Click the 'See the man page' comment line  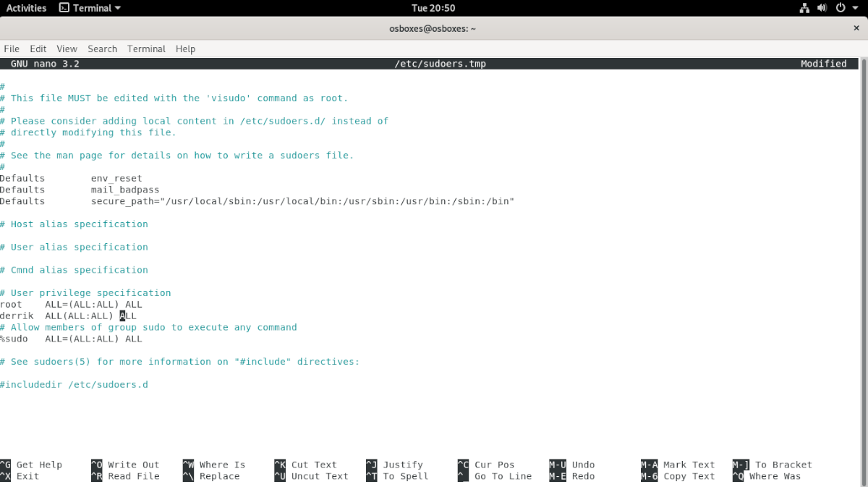coord(177,156)
